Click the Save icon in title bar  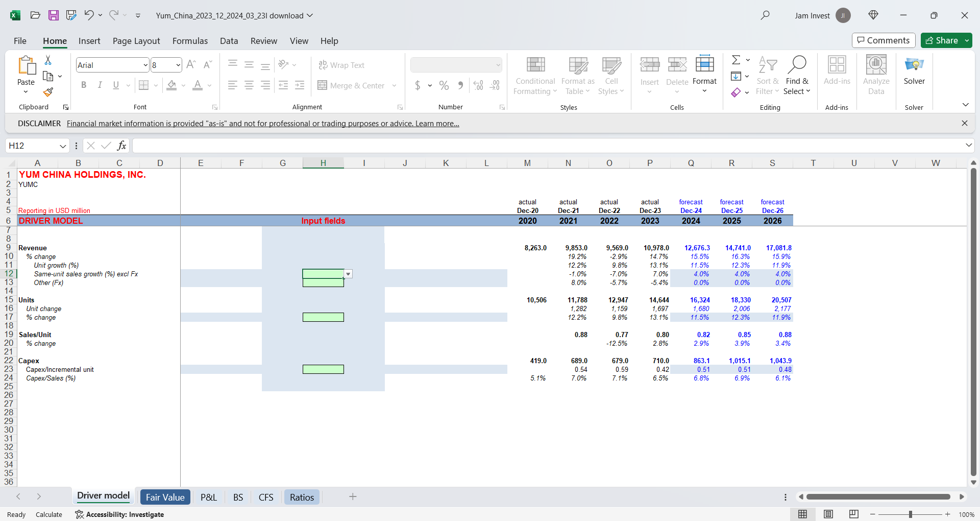coord(54,15)
